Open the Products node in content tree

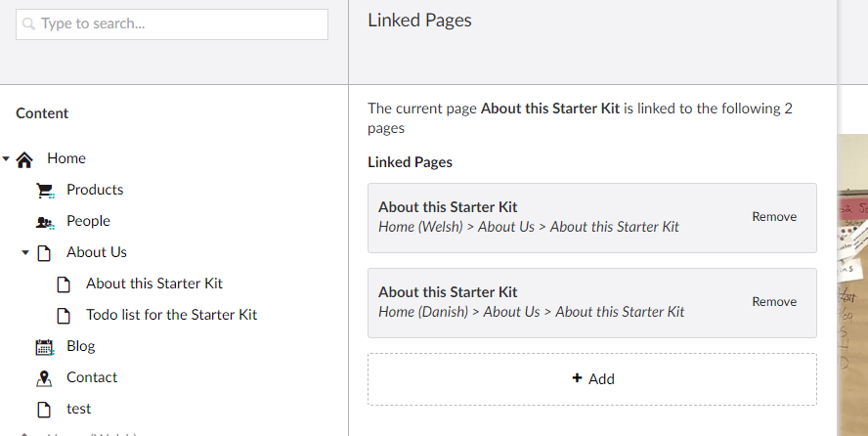95,190
